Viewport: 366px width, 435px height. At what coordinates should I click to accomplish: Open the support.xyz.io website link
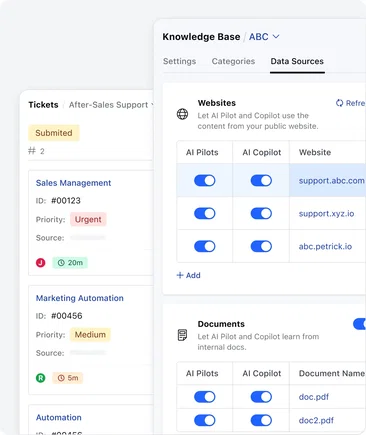326,214
